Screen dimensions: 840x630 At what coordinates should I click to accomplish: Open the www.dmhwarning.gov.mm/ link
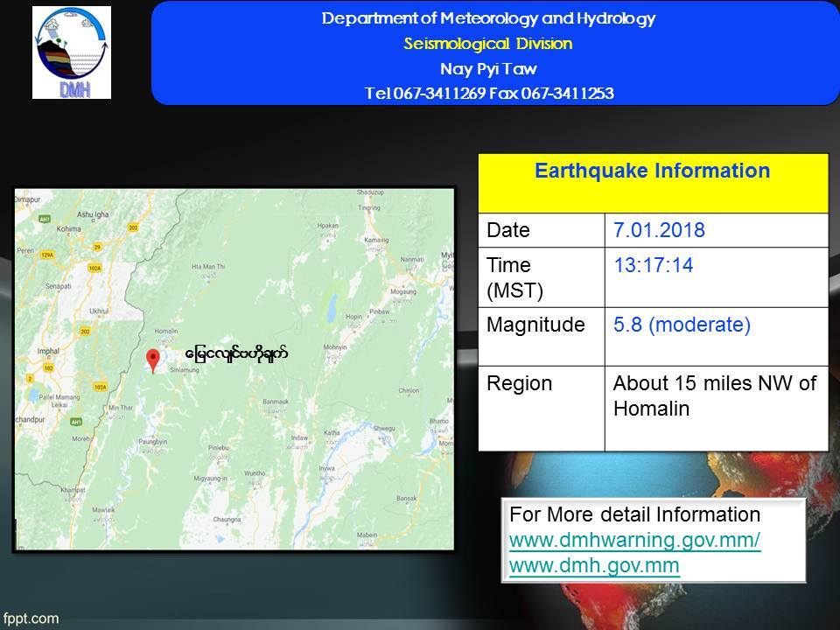[x=634, y=540]
